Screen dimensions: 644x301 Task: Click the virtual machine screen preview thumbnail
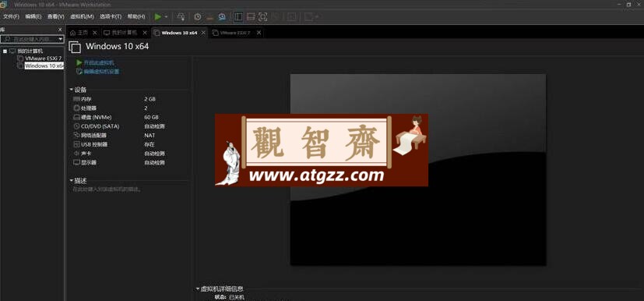point(418,170)
